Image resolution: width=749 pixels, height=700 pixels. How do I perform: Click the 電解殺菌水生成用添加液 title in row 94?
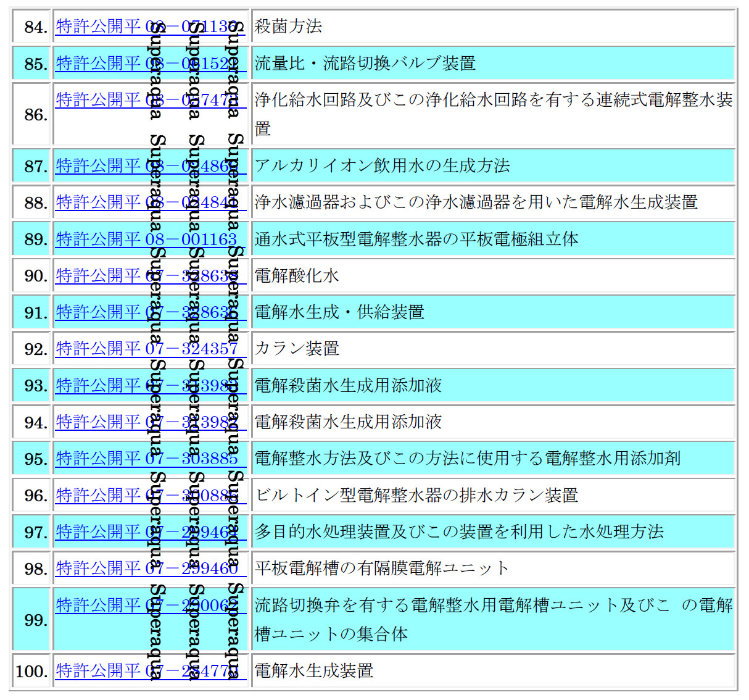tap(348, 422)
